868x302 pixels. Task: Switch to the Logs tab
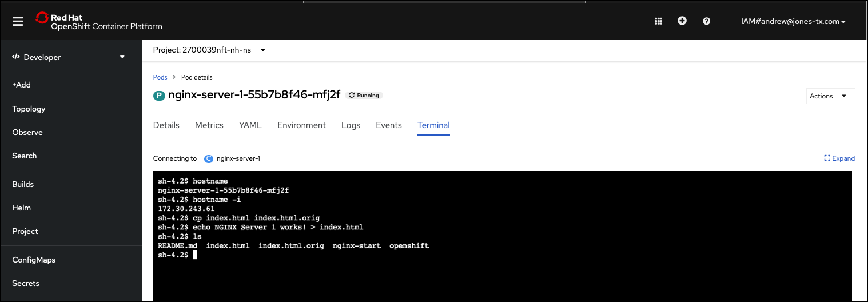point(351,125)
